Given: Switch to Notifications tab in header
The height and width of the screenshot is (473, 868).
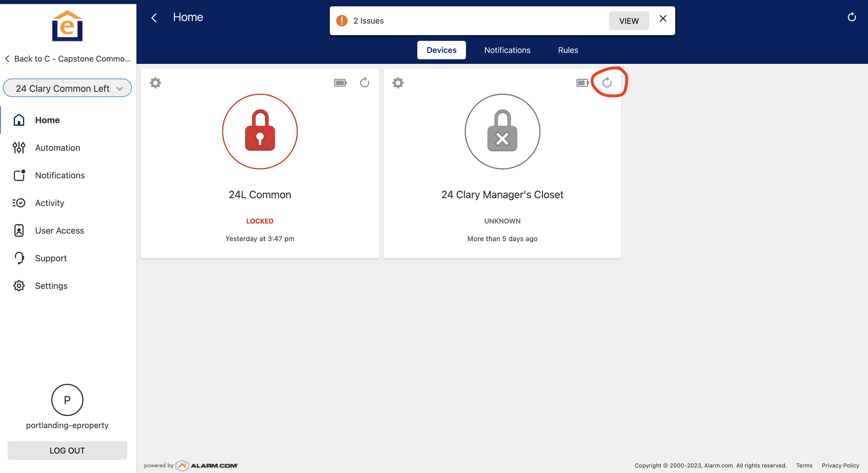Looking at the screenshot, I should (x=507, y=50).
